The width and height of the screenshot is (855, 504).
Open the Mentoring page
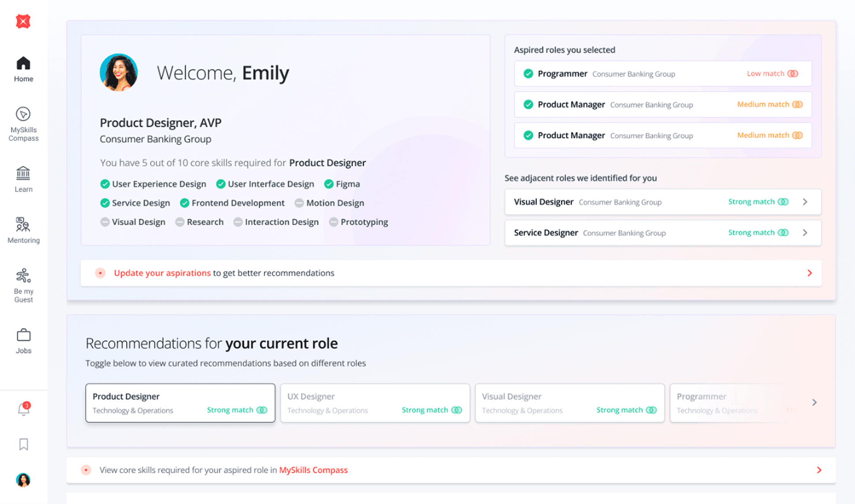[23, 230]
